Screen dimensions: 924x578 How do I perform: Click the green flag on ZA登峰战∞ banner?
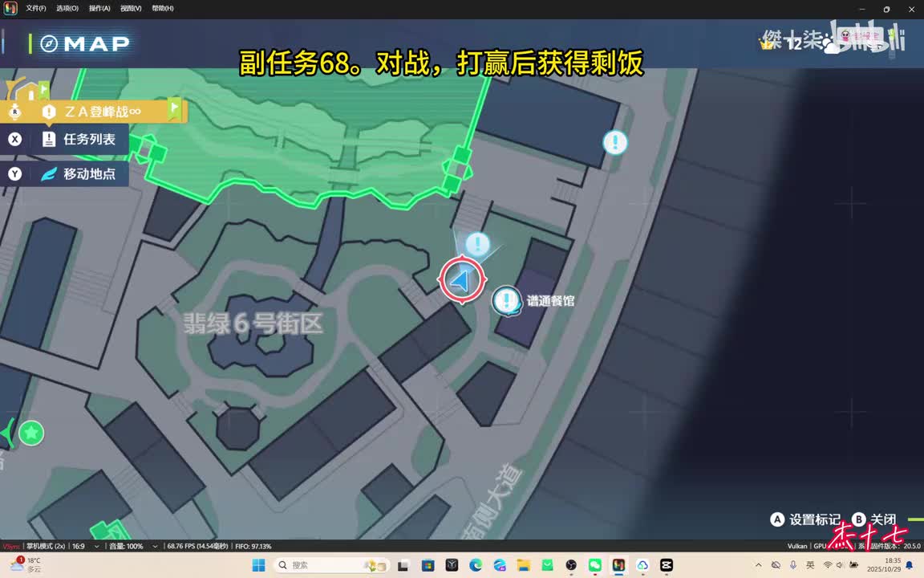pyautogui.click(x=174, y=109)
